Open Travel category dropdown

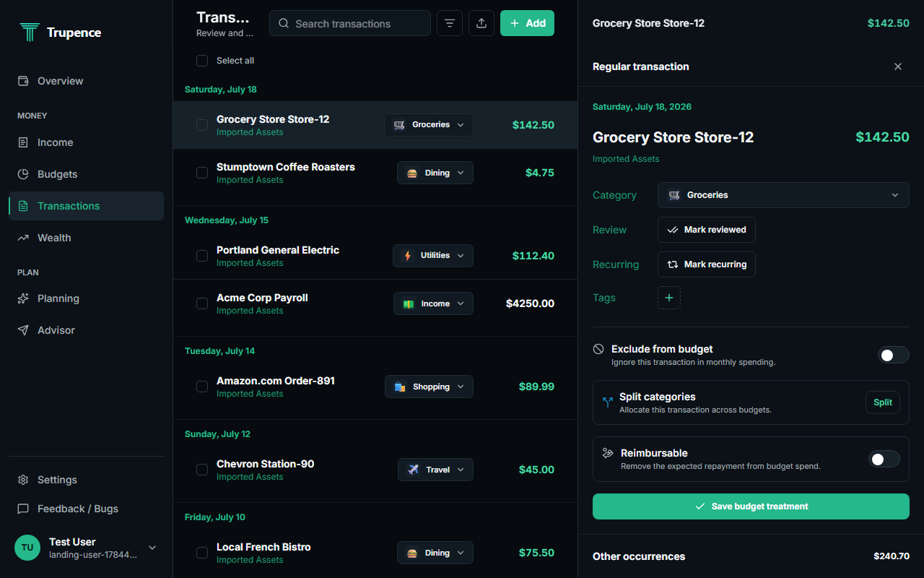coord(435,470)
